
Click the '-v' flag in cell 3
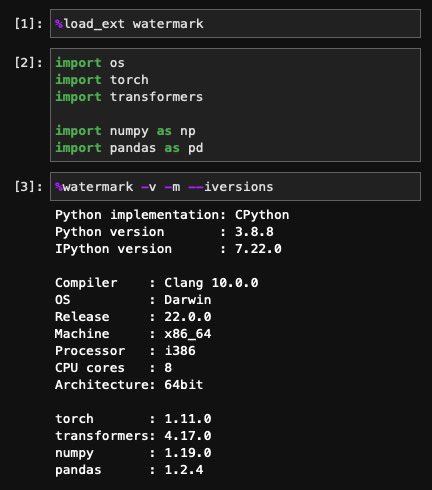[x=149, y=187]
